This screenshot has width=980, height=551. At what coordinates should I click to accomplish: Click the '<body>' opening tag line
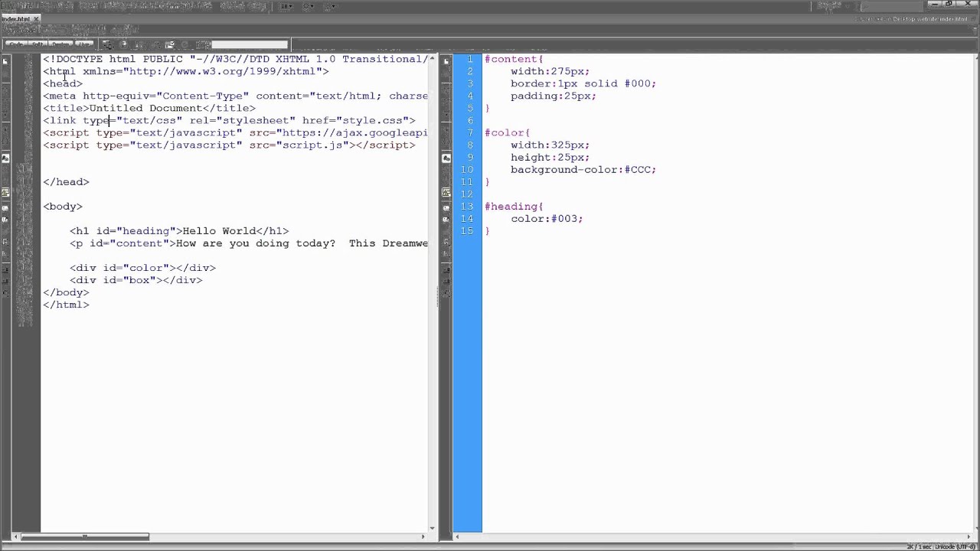click(x=63, y=206)
